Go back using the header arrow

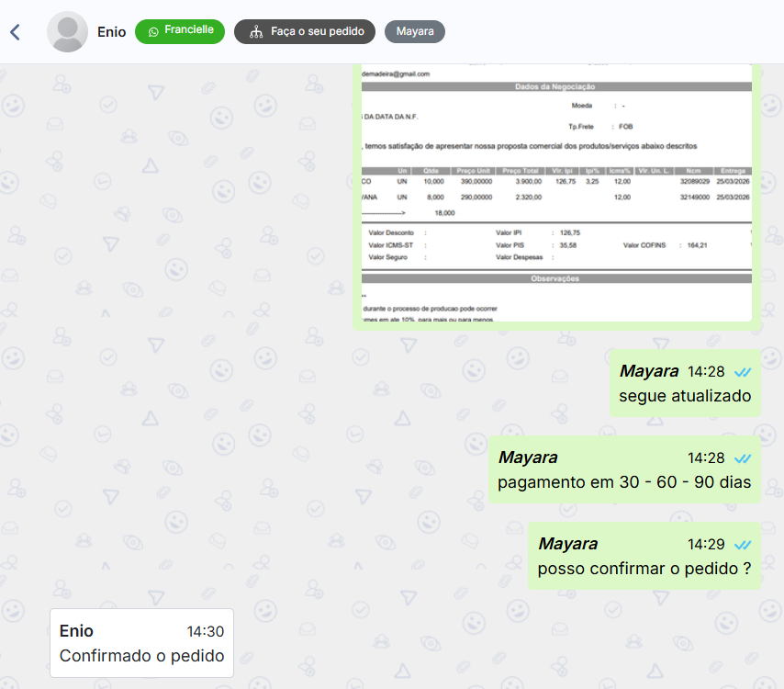[15, 32]
